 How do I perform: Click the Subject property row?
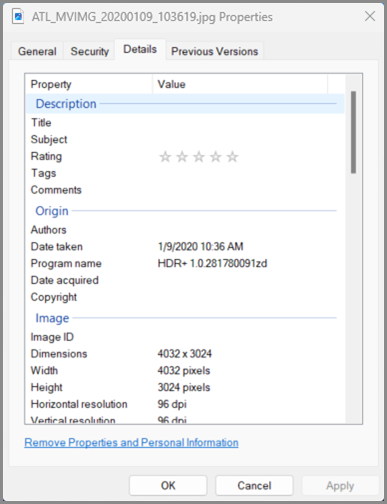pyautogui.click(x=185, y=139)
